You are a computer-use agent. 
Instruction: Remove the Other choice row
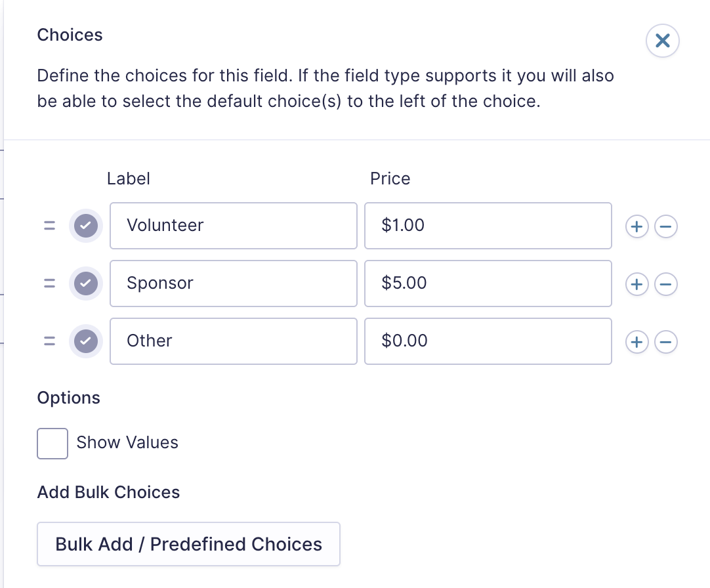pyautogui.click(x=665, y=341)
